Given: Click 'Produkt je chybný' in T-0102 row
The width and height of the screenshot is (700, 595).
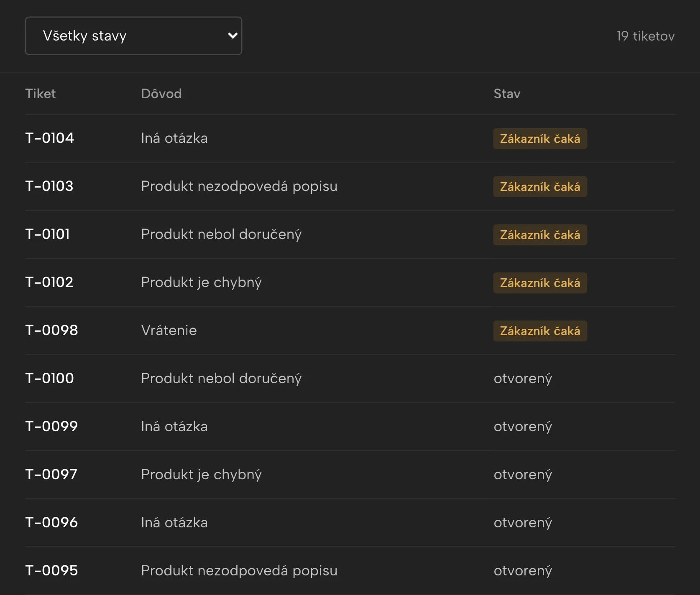Looking at the screenshot, I should tap(201, 282).
